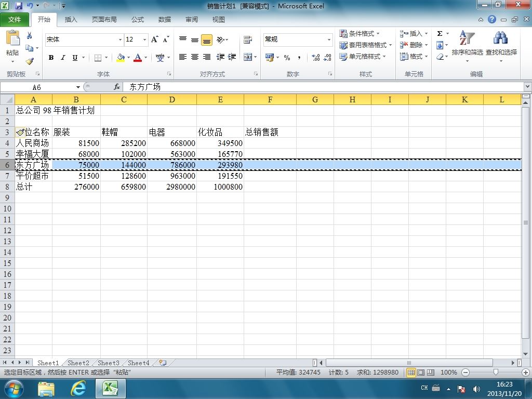The width and height of the screenshot is (532, 399).
Task: Click the Insert cells (插入) button
Action: (414, 33)
